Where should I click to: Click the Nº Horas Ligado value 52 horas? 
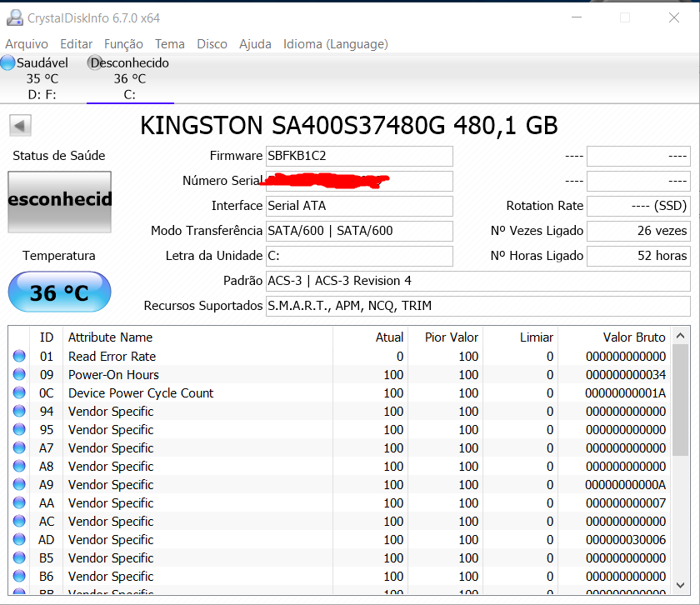(638, 256)
